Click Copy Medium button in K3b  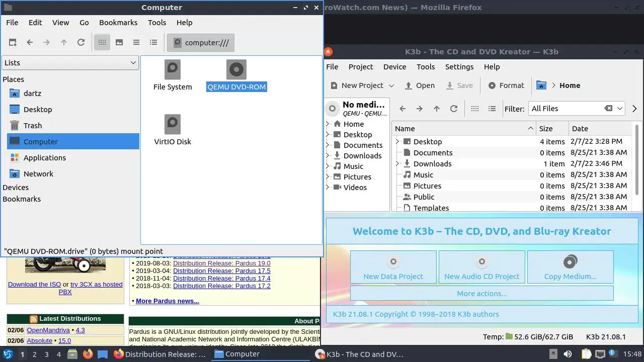point(571,267)
